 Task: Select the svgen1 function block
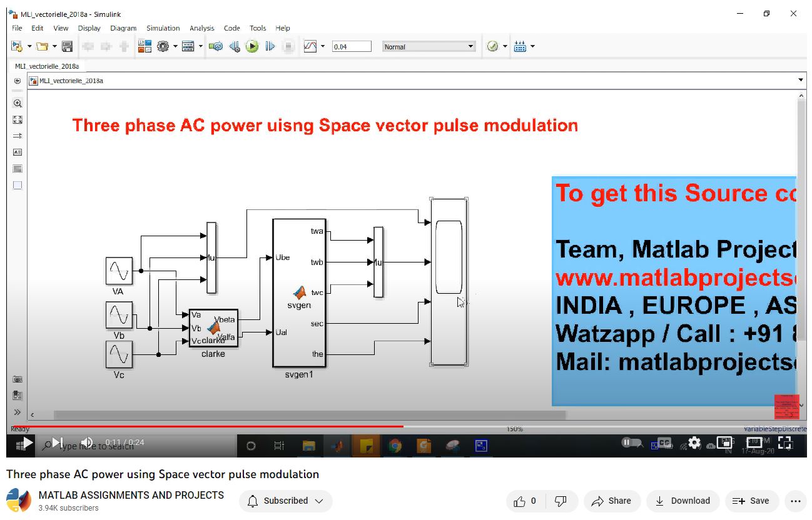tap(299, 293)
